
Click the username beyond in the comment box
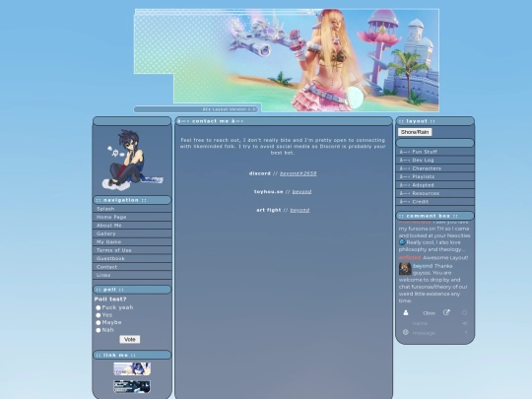(x=423, y=266)
